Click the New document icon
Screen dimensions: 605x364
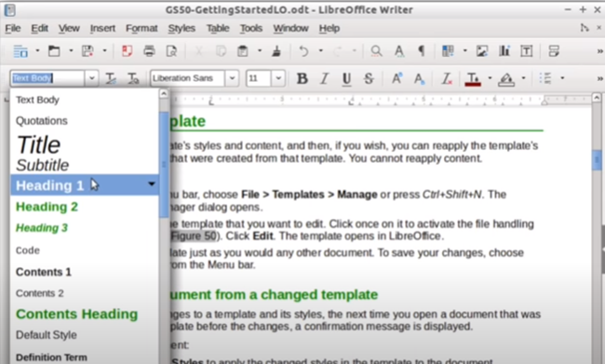point(20,51)
